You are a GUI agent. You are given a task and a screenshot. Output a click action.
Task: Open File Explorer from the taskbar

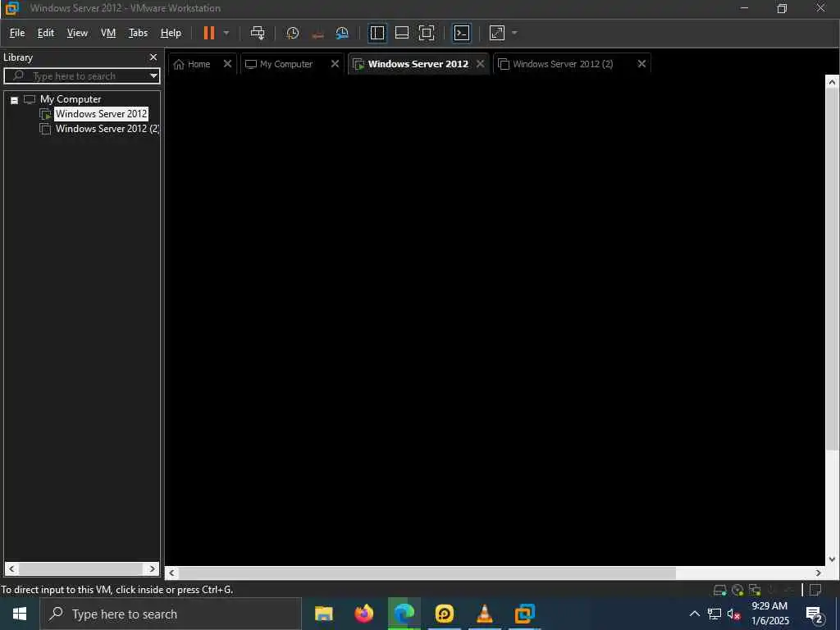coord(323,614)
